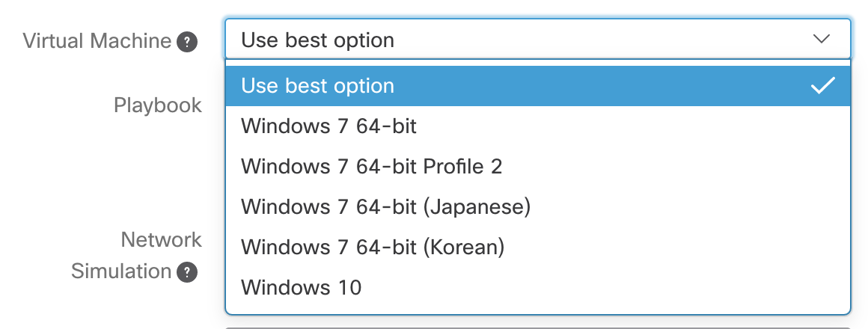
Task: Choose the Windows 7 64-bit (Korean) option
Action: pos(537,247)
